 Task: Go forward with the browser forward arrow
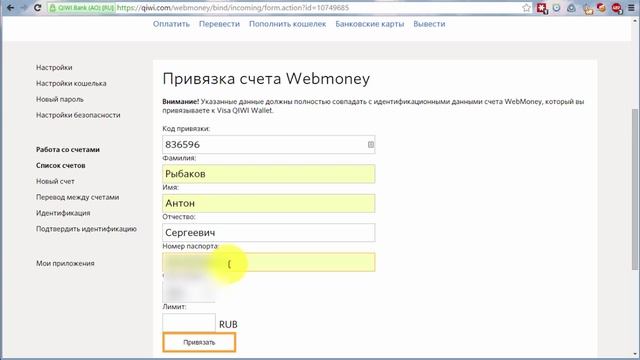(24, 8)
